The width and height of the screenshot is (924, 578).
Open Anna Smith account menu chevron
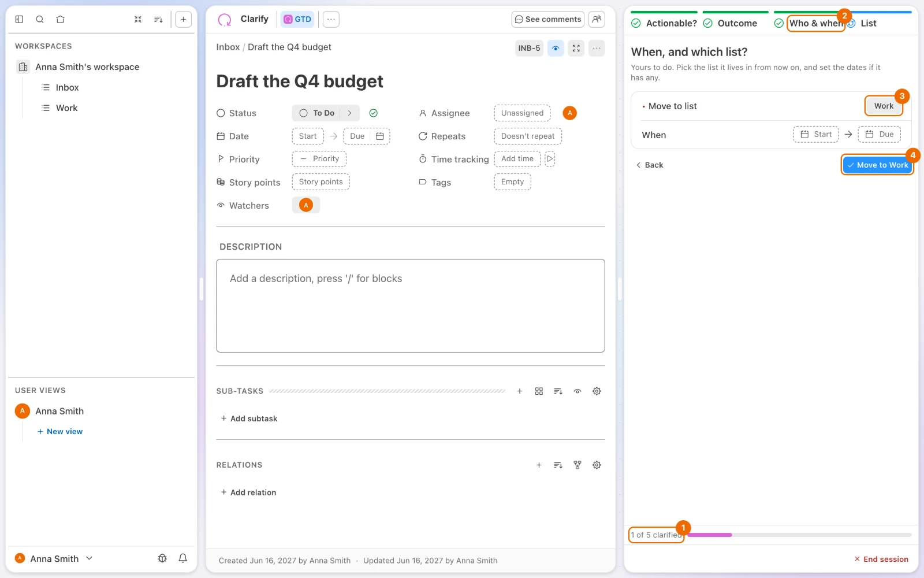point(89,558)
